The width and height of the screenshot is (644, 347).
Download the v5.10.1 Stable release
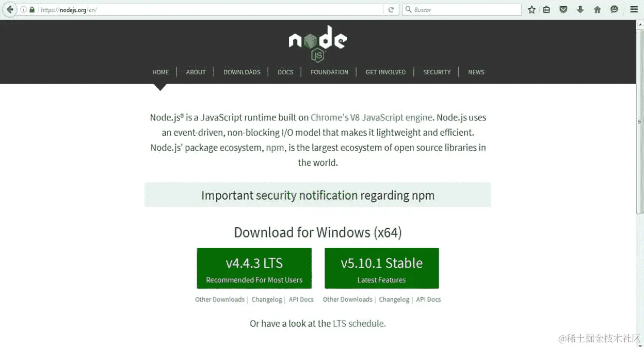(x=381, y=268)
